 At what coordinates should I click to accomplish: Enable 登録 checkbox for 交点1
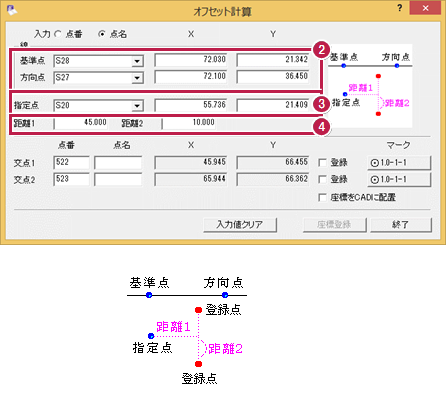[322, 163]
